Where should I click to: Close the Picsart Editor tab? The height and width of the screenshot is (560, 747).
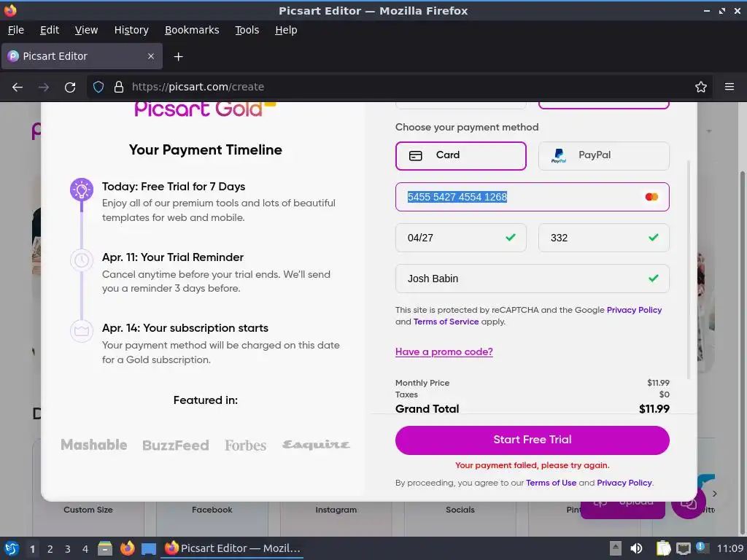(x=150, y=56)
